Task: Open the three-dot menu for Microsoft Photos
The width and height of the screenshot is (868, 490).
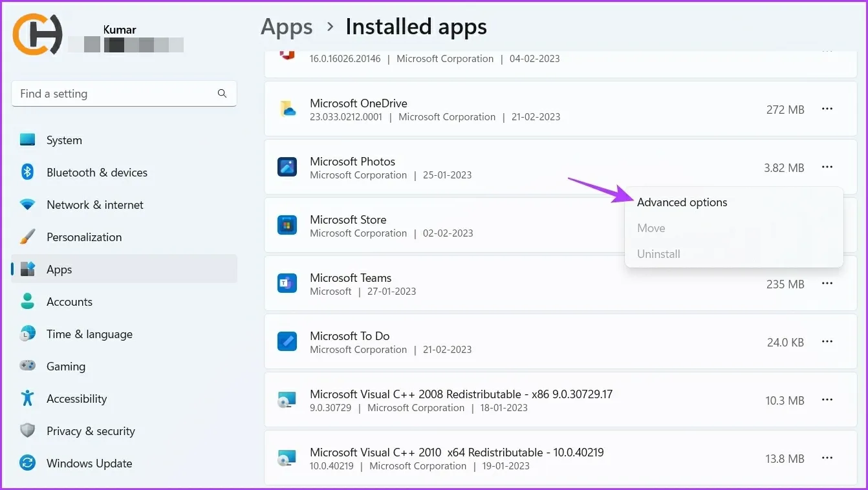Action: (x=827, y=167)
